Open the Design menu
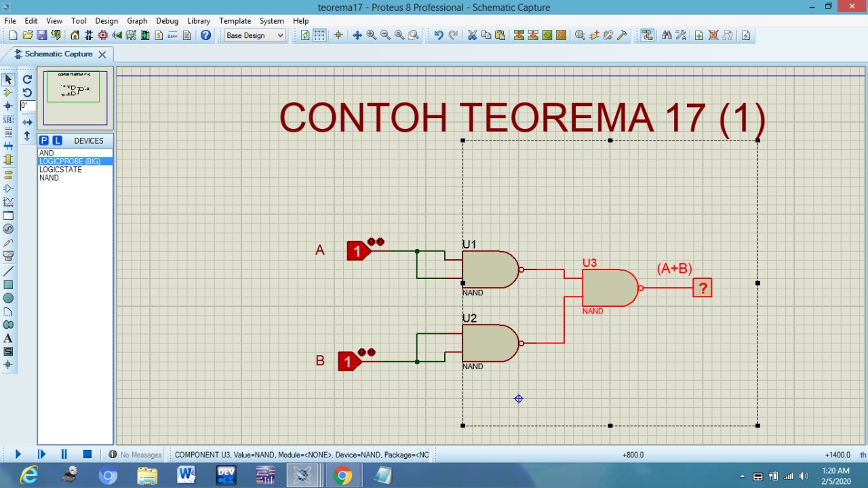The width and height of the screenshot is (868, 488). pyautogui.click(x=106, y=21)
